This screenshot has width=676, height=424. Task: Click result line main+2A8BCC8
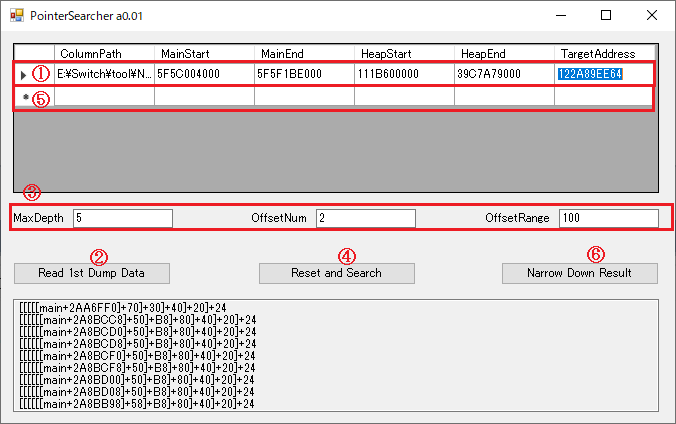(x=138, y=320)
